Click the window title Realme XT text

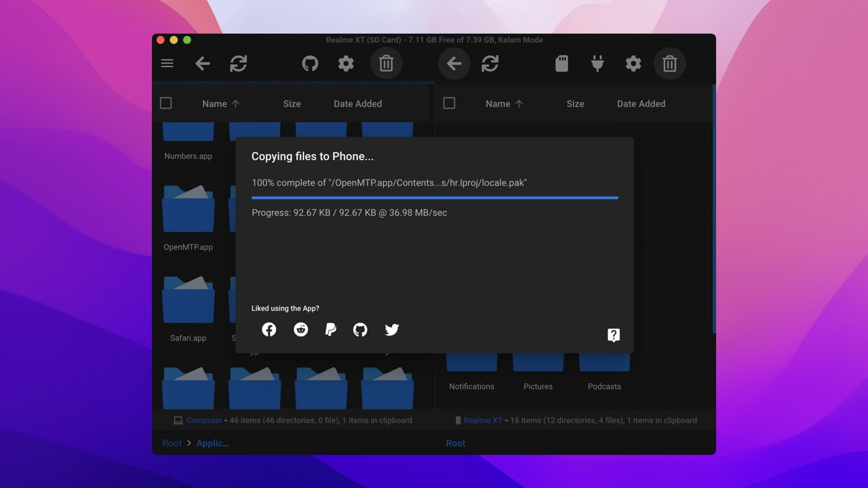tap(434, 40)
